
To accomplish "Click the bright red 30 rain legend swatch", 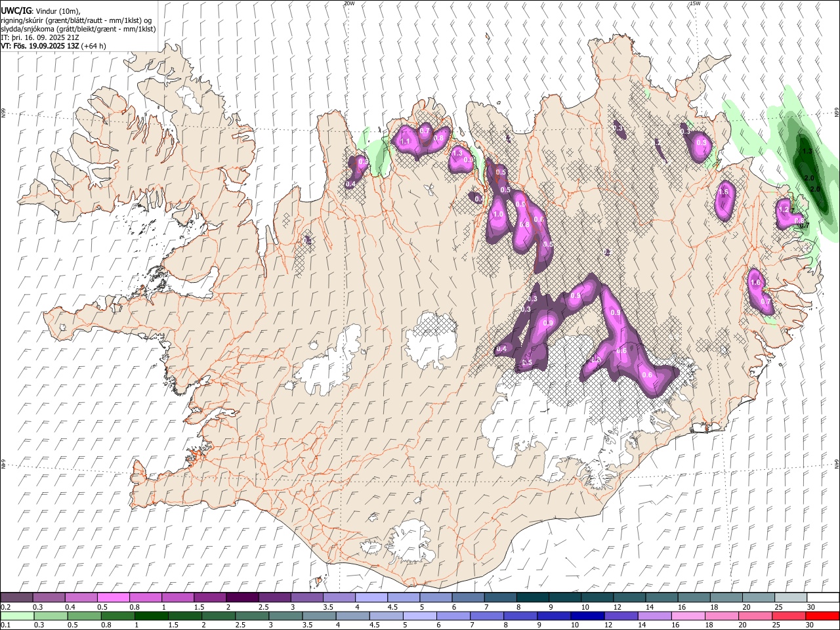I will tap(822, 616).
